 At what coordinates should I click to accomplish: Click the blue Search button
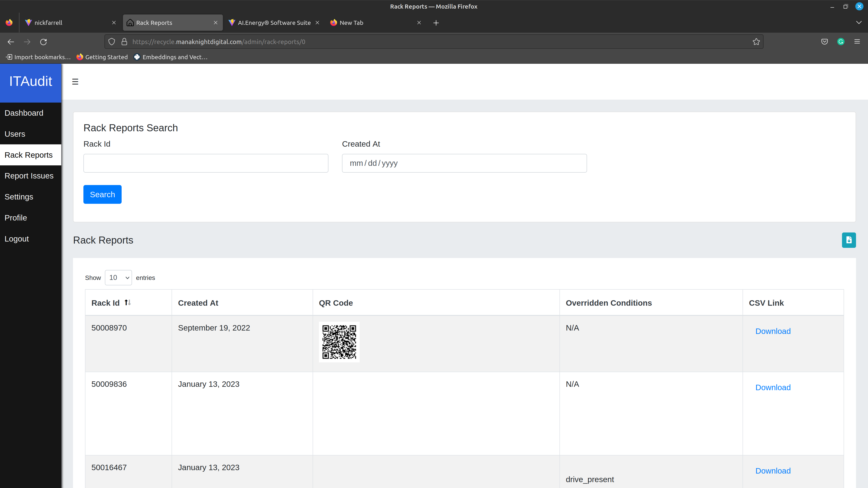point(102,194)
